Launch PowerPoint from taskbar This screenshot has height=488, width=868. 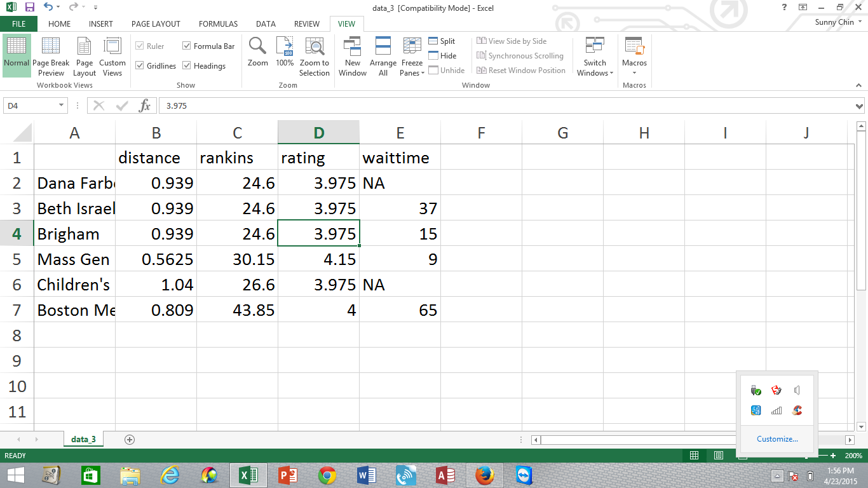click(x=288, y=475)
